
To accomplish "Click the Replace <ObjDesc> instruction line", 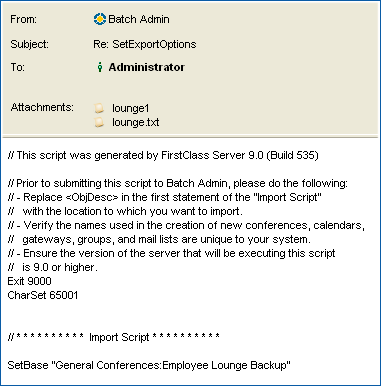I will tap(165, 197).
